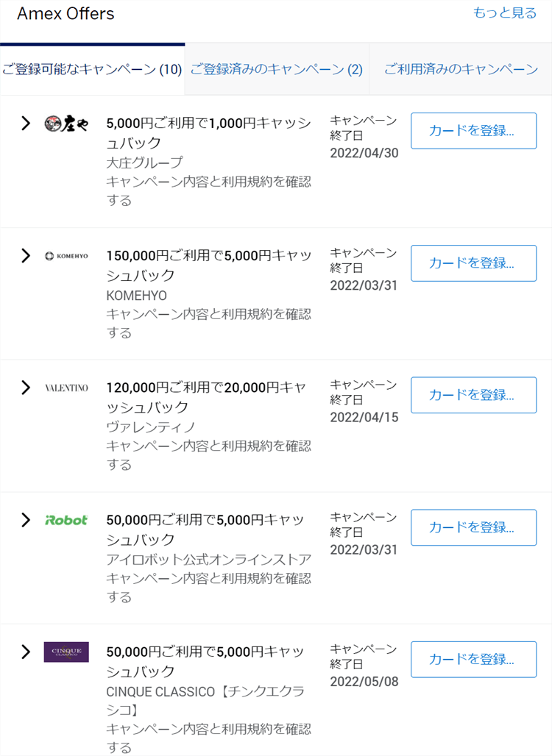Open the ご利用済みのキャンペーン tab

point(461,70)
